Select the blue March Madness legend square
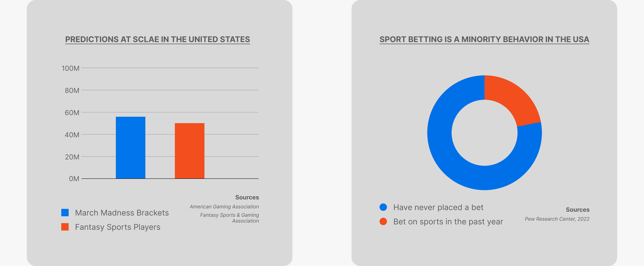644x266 pixels. [x=65, y=212]
